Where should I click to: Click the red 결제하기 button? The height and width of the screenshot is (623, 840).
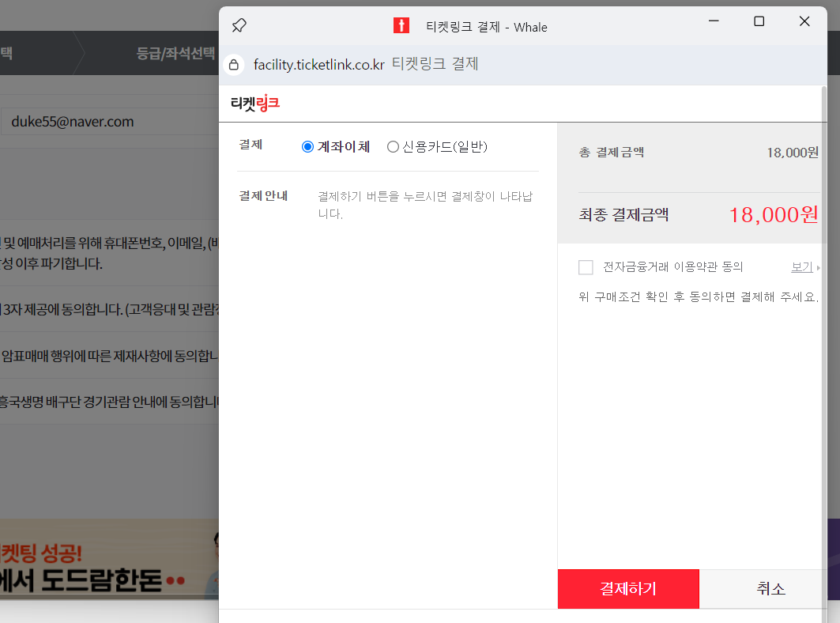pyautogui.click(x=628, y=589)
